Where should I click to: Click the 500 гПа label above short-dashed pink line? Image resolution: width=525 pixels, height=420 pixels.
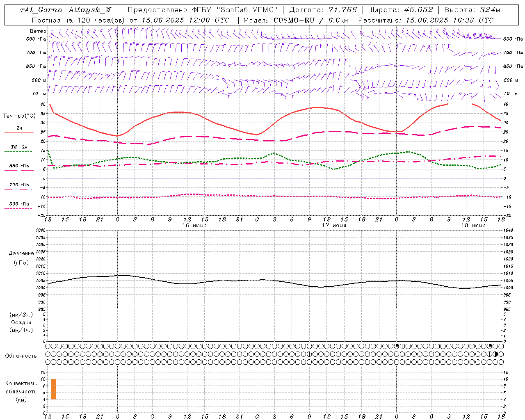(19, 204)
